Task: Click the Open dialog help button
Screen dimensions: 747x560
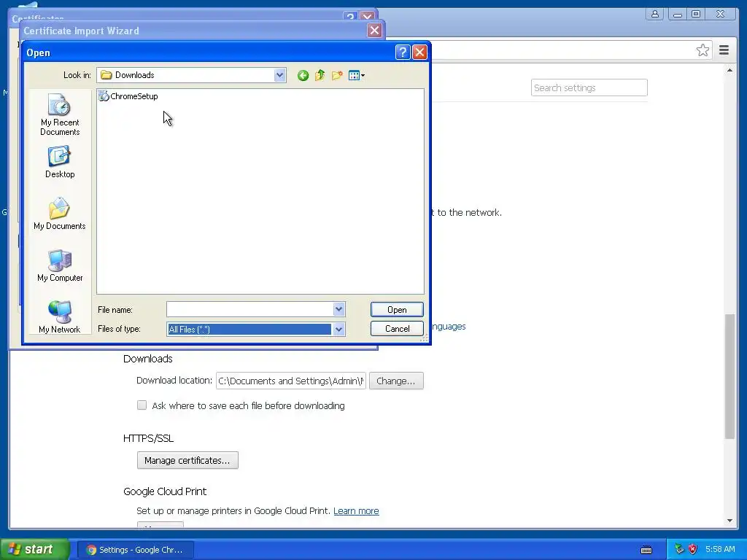Action: [403, 52]
